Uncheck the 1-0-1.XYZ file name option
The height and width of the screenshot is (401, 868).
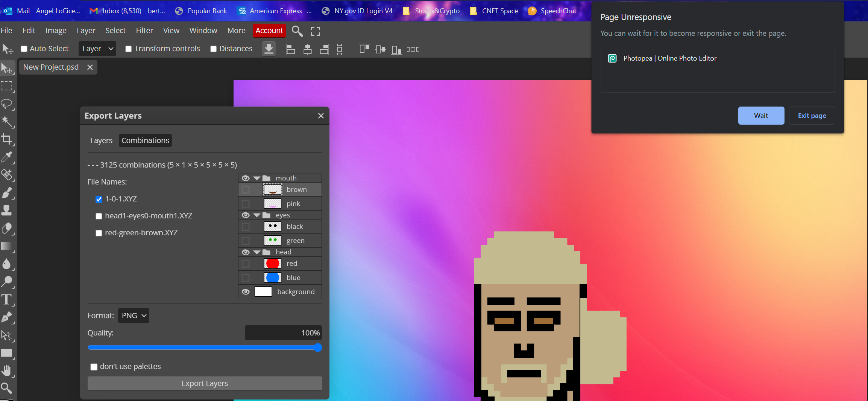[99, 199]
